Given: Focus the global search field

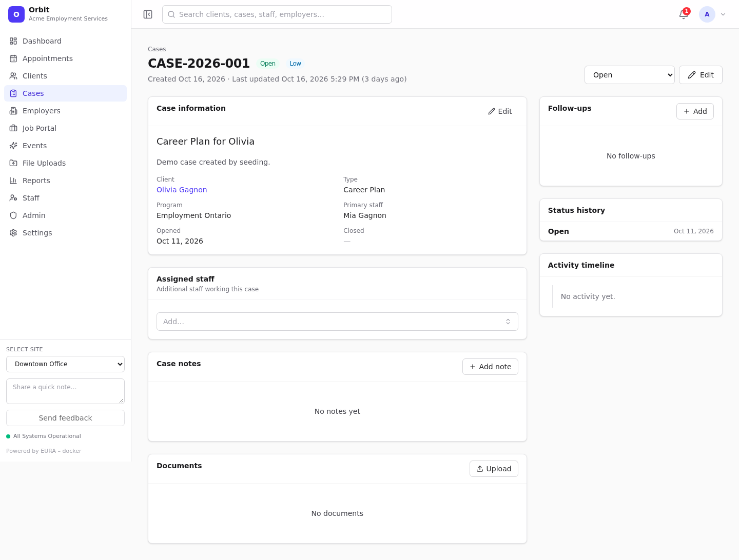Looking at the screenshot, I should (277, 14).
